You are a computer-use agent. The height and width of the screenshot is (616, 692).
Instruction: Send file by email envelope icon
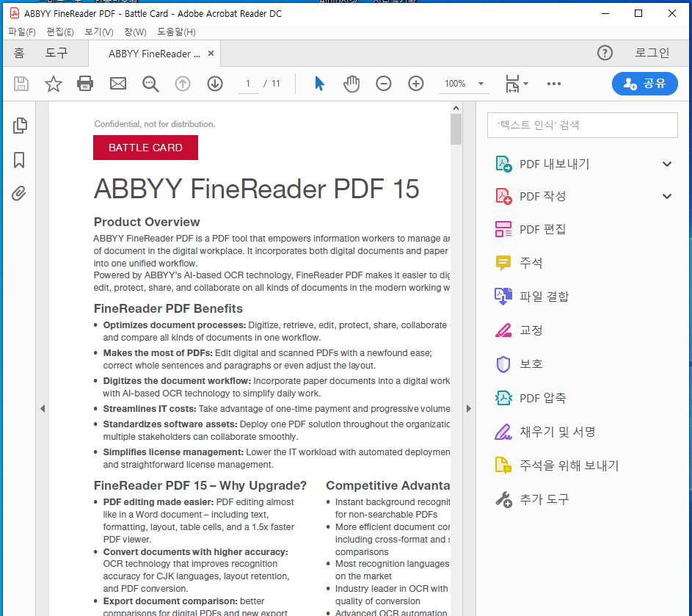tap(118, 84)
